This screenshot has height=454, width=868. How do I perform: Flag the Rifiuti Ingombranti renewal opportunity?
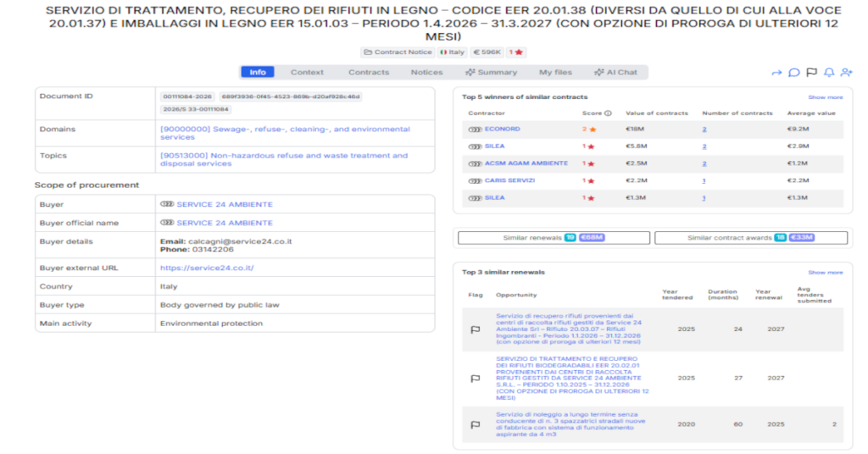coord(475,329)
